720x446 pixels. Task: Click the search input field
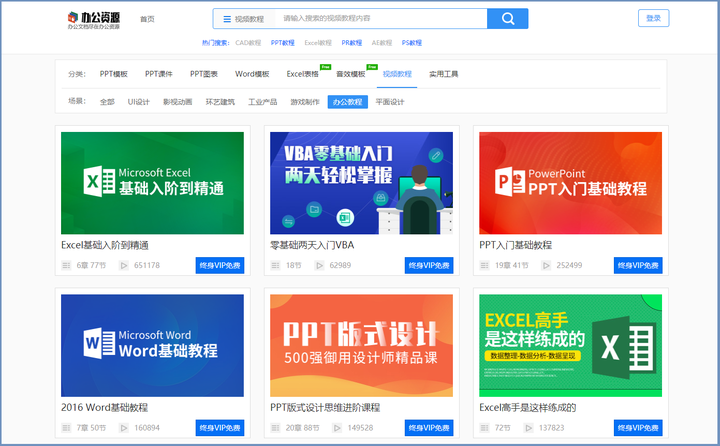(x=381, y=18)
